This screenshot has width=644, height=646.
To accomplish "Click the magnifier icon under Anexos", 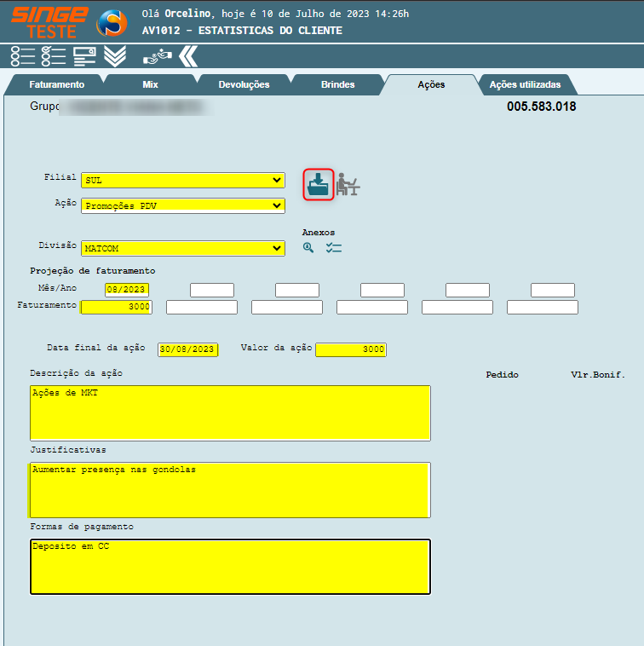I will tap(308, 248).
